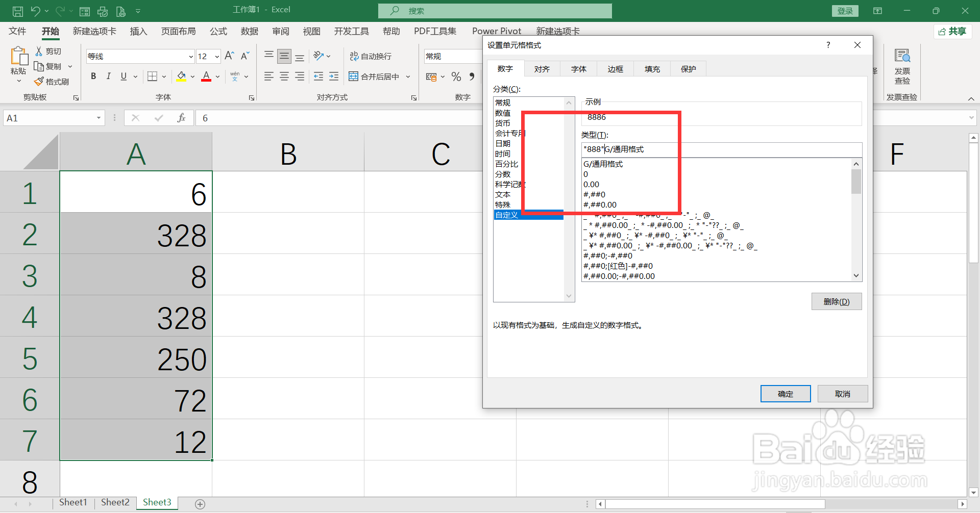Open the Data ribbon tab

pyautogui.click(x=250, y=32)
